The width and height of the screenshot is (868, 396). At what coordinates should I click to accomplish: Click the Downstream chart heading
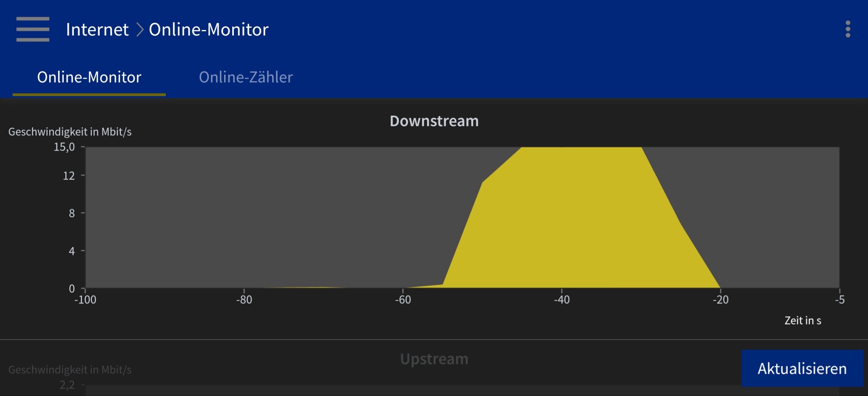[x=434, y=121]
